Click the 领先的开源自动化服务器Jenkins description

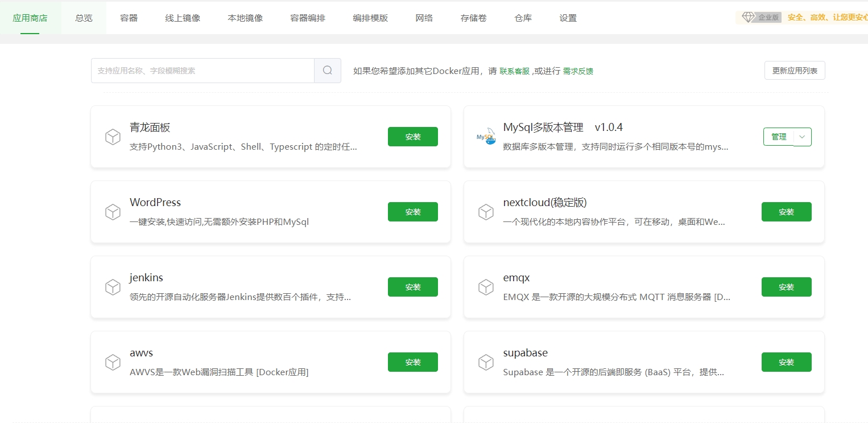coord(240,297)
